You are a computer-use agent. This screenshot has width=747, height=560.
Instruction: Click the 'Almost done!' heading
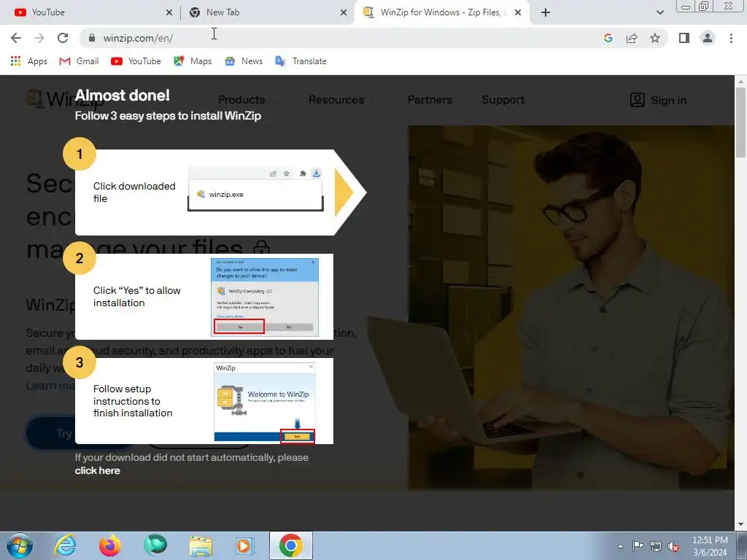[x=122, y=96]
